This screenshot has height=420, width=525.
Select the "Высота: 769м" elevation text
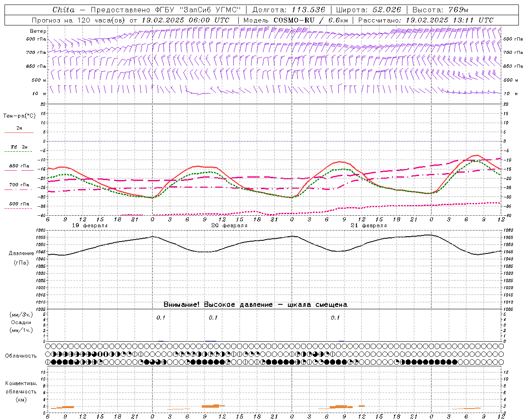(440, 10)
